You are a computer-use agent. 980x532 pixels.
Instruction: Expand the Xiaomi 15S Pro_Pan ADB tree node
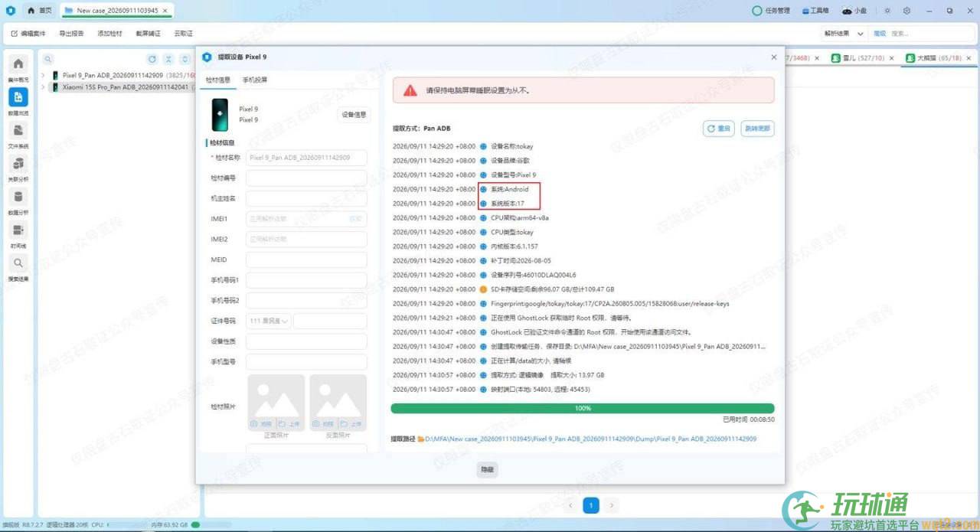point(43,87)
